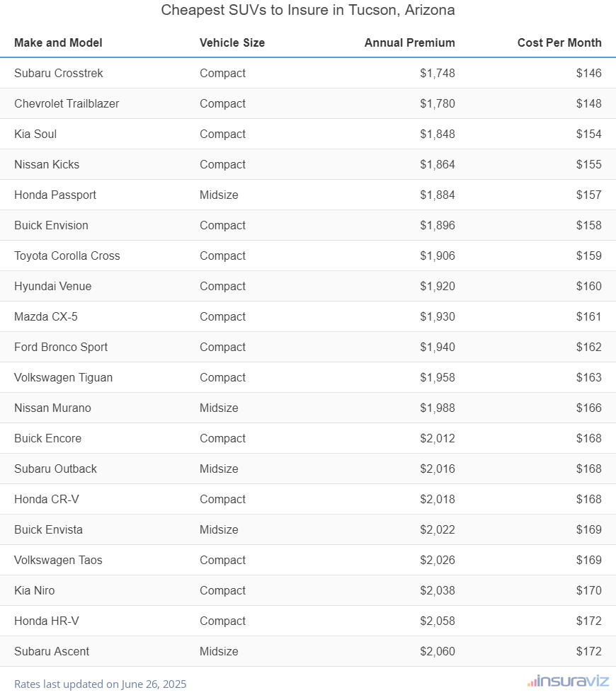The height and width of the screenshot is (695, 616).
Task: Sort by the Vehicle Size column header
Action: point(232,42)
